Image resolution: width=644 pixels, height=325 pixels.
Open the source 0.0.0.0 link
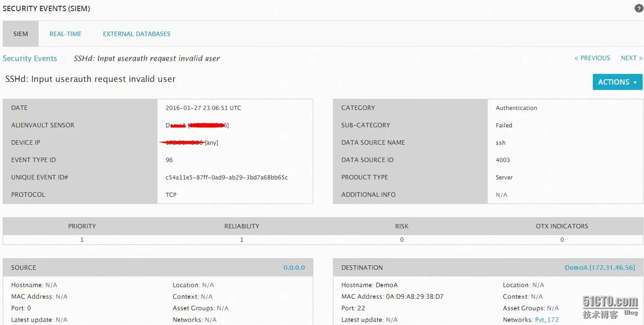coord(294,267)
